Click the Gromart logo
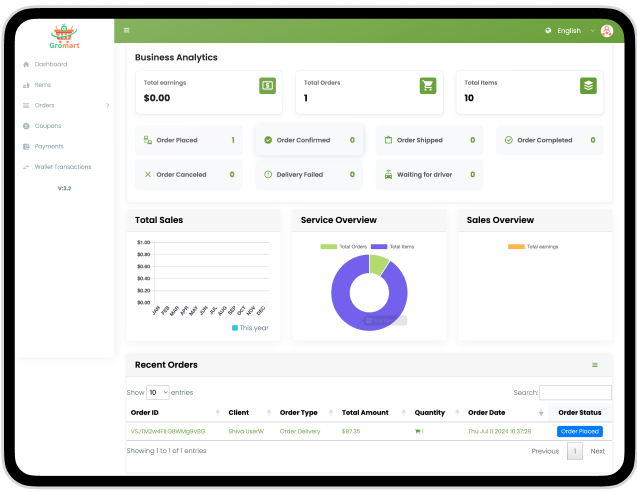Screen dimensions: 637x492 (64, 38)
